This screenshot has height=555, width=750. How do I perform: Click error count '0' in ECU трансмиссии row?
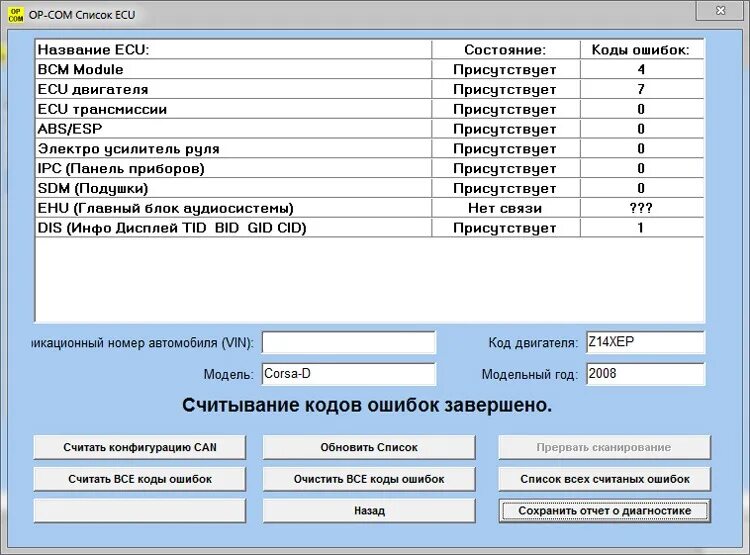(x=641, y=109)
